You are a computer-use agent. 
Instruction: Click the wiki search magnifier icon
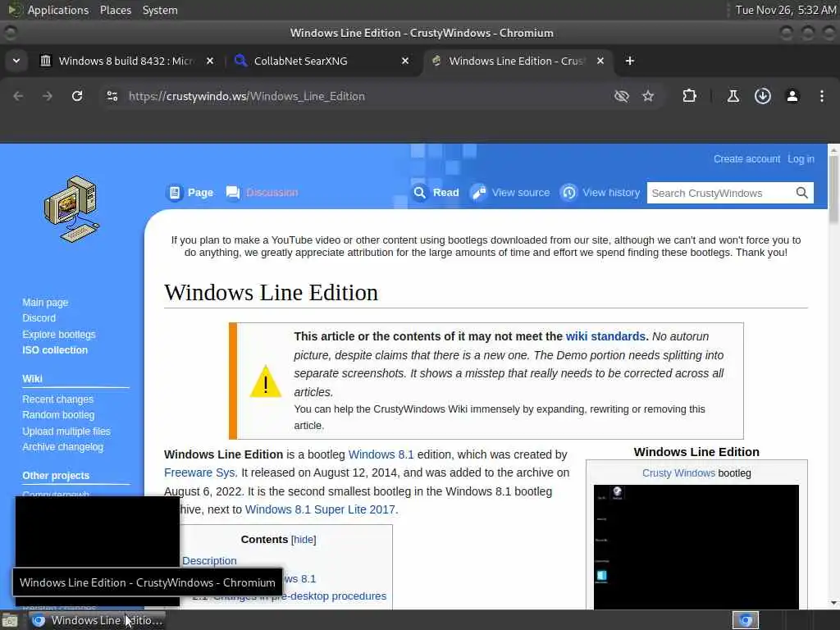tap(802, 193)
